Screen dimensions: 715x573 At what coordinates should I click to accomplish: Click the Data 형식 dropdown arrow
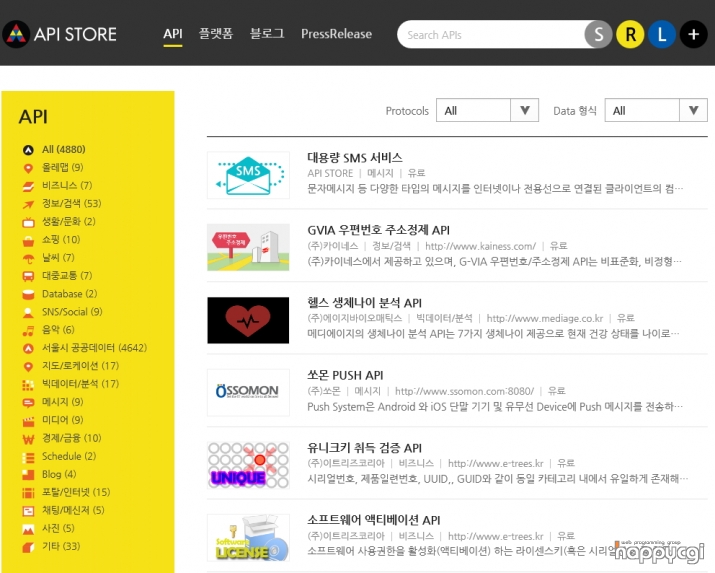coord(693,110)
